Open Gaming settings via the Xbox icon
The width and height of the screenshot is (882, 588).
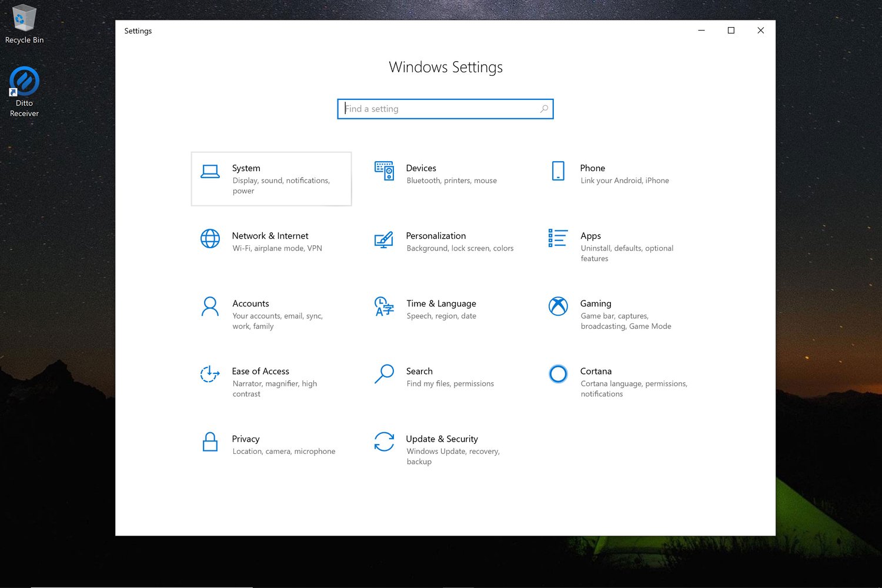[x=557, y=306]
